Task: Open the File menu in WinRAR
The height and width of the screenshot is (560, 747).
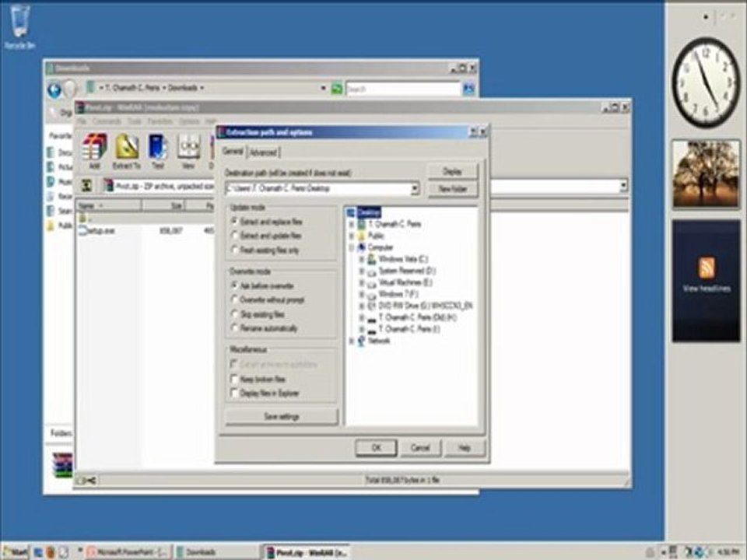Action: pos(82,121)
